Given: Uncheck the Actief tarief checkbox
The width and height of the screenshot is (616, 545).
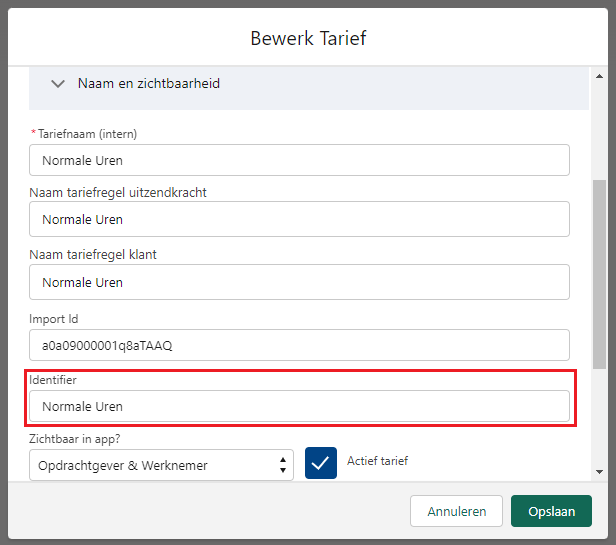Looking at the screenshot, I should click(x=321, y=463).
